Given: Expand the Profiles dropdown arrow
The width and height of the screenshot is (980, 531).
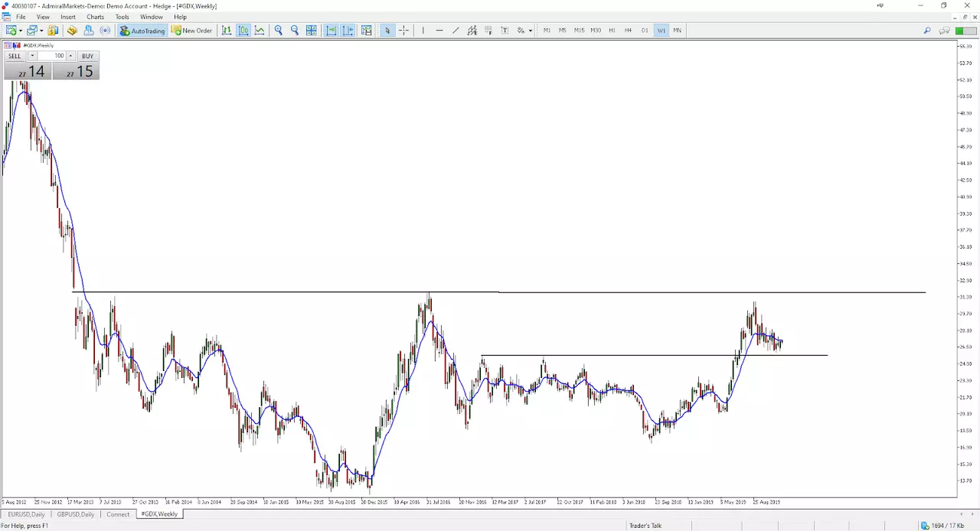Looking at the screenshot, I should point(41,31).
